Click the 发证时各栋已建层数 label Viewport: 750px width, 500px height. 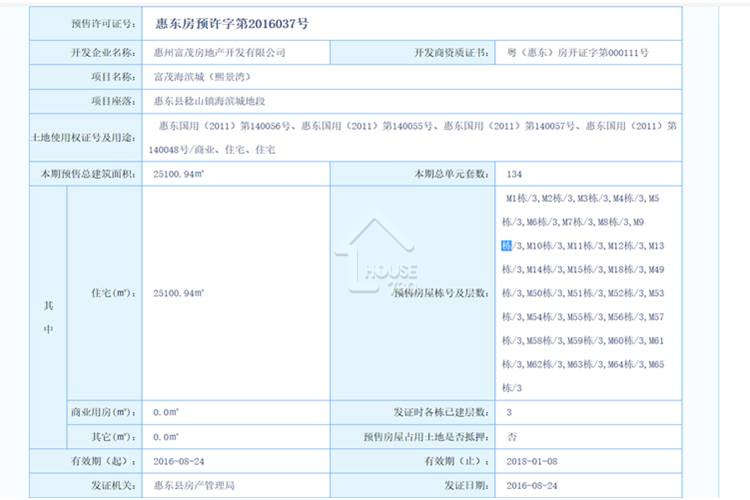[441, 412]
